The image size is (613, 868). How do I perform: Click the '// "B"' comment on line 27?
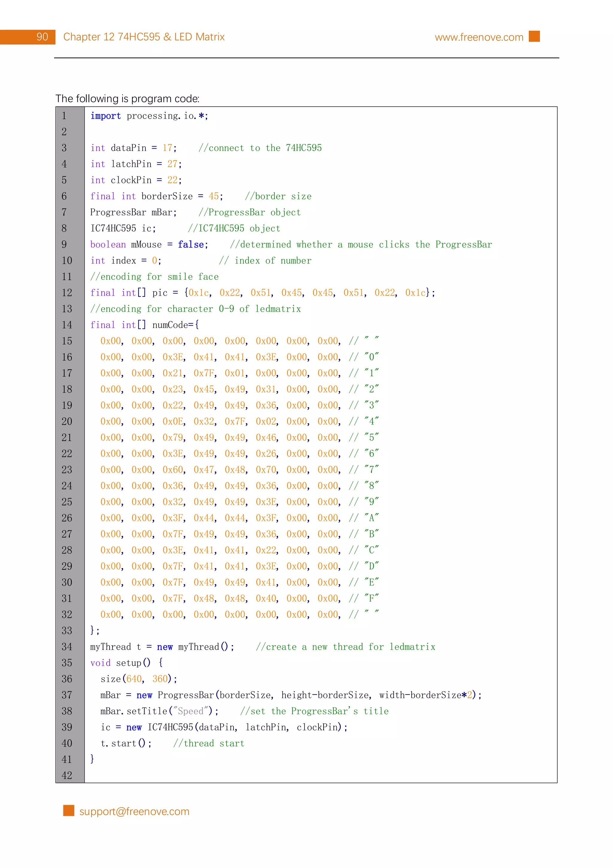pyautogui.click(x=364, y=534)
